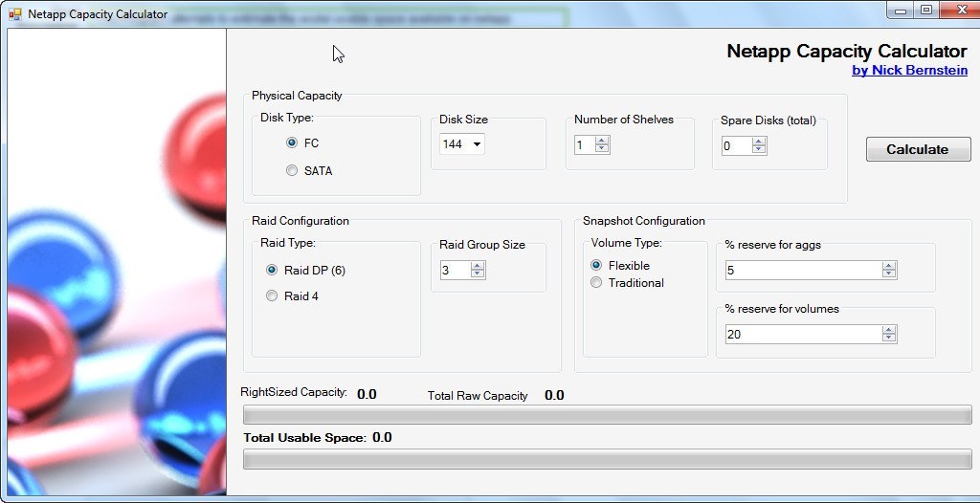Click the Total Usable Space label
This screenshot has width=980, height=503.
305,437
